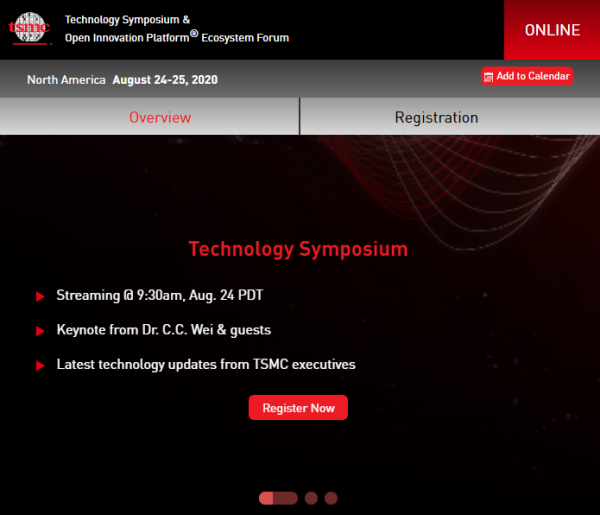The width and height of the screenshot is (600, 515).
Task: Click the red arrow beside Latest technology bullet
Action: pyautogui.click(x=40, y=365)
